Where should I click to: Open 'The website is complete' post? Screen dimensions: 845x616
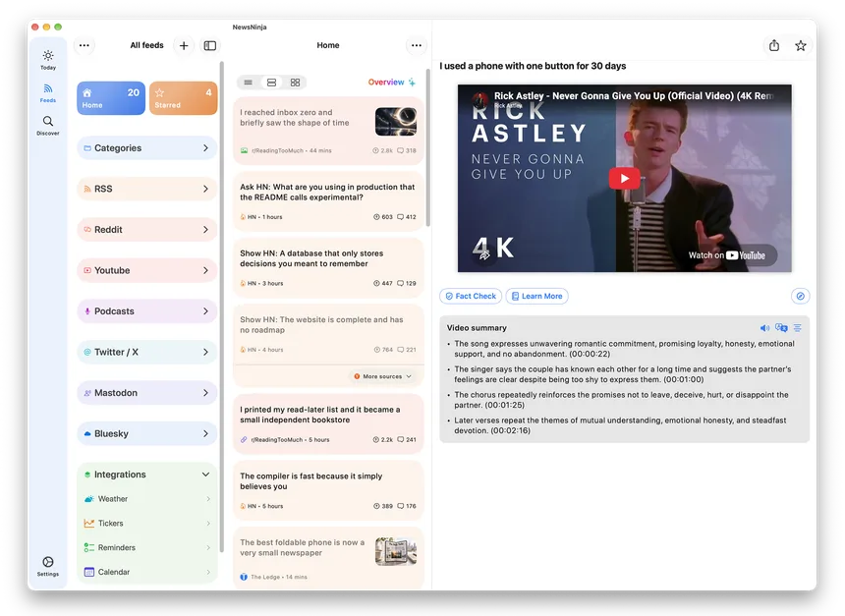(x=328, y=334)
